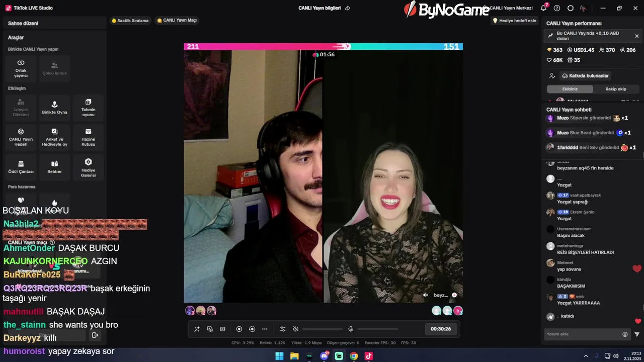Open Anket ve Hediyeyle oy tool
The width and height of the screenshot is (644, 362).
coord(54,137)
